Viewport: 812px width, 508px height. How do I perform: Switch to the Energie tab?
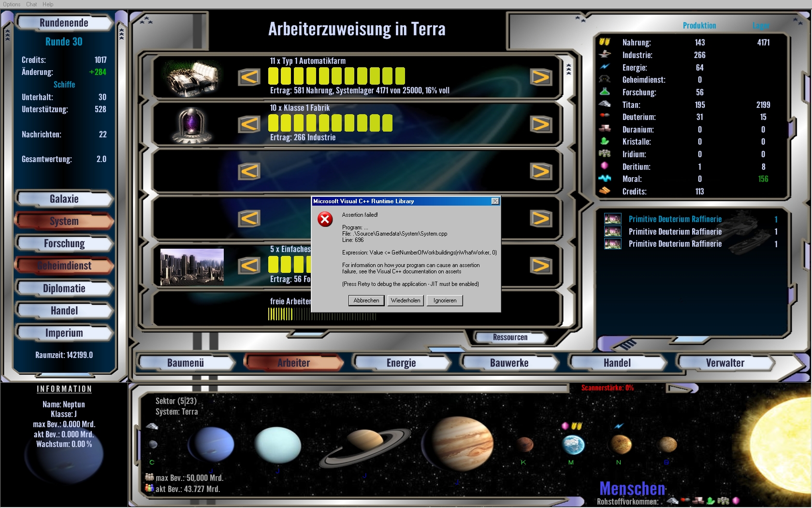(x=401, y=363)
